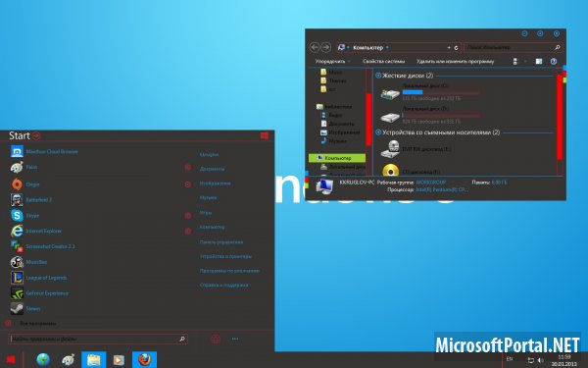588x368 pixels.
Task: Open Упорядочить dropdown in Explorer toolbar
Action: click(332, 61)
